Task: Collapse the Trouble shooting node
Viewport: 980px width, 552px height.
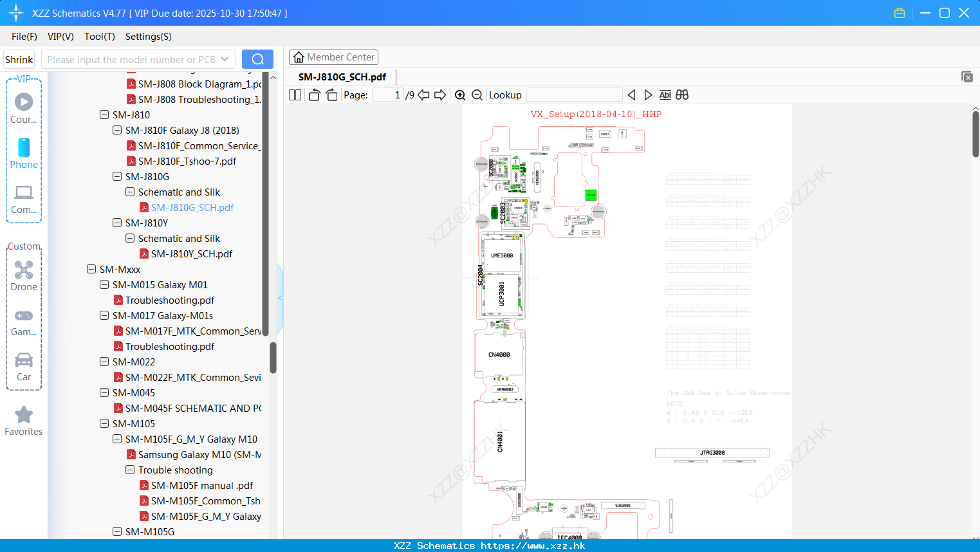Action: [130, 470]
